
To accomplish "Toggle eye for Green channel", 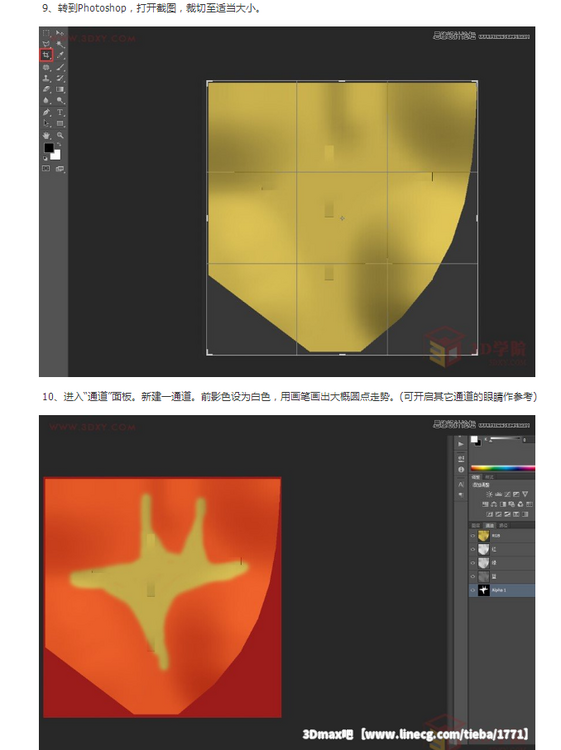I will click(x=473, y=563).
